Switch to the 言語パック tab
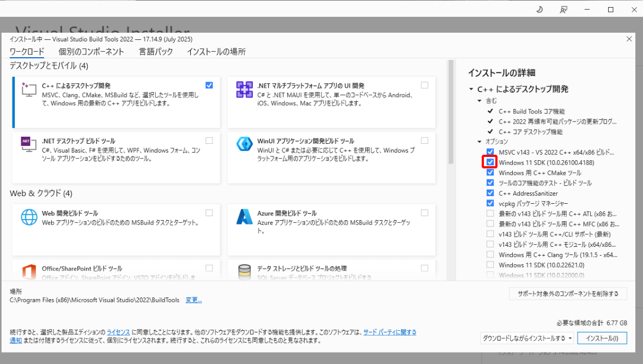The height and width of the screenshot is (364, 643). pyautogui.click(x=156, y=52)
